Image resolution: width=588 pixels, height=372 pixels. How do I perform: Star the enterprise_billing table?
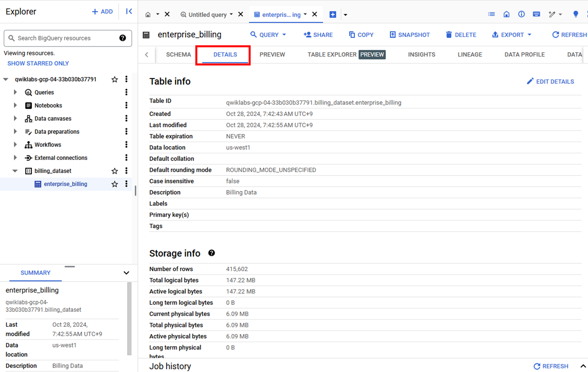pyautogui.click(x=115, y=184)
